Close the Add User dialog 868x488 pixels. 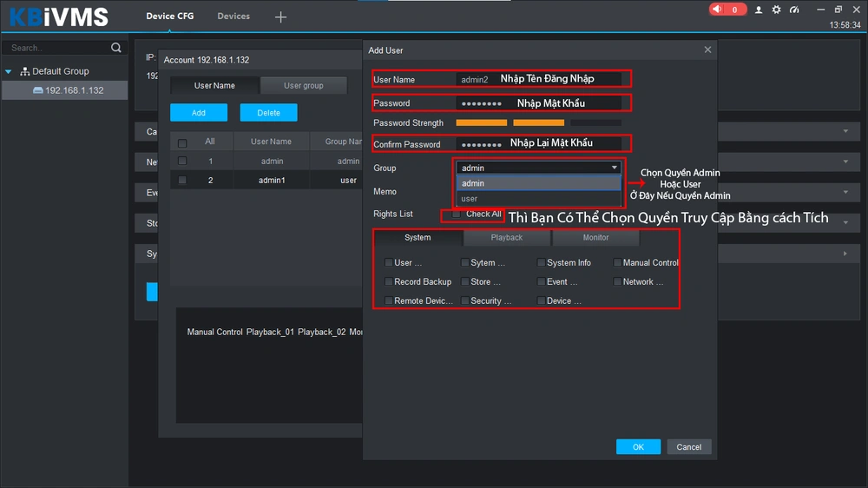pyautogui.click(x=707, y=50)
